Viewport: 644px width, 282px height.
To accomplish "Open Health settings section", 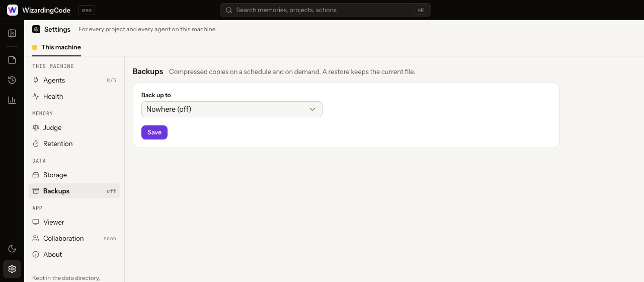I will coord(74,96).
